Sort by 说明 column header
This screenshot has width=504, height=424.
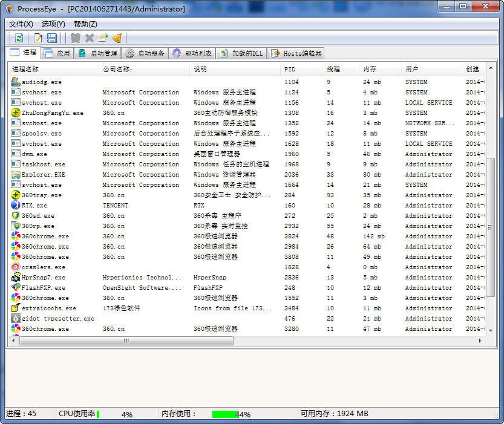[x=235, y=69]
